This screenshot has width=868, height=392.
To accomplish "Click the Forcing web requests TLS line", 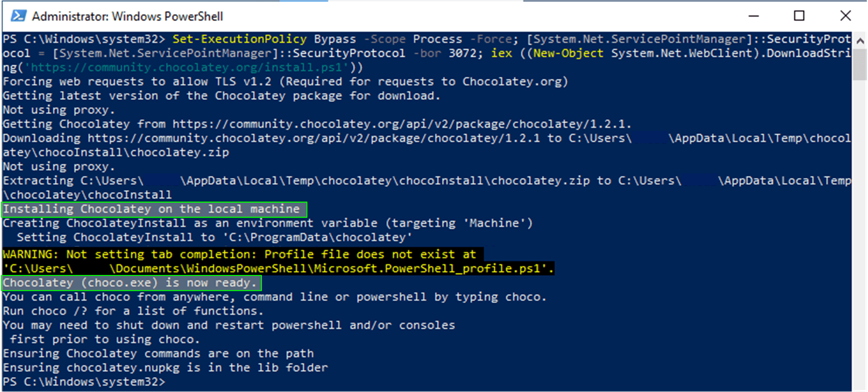I will pos(286,82).
